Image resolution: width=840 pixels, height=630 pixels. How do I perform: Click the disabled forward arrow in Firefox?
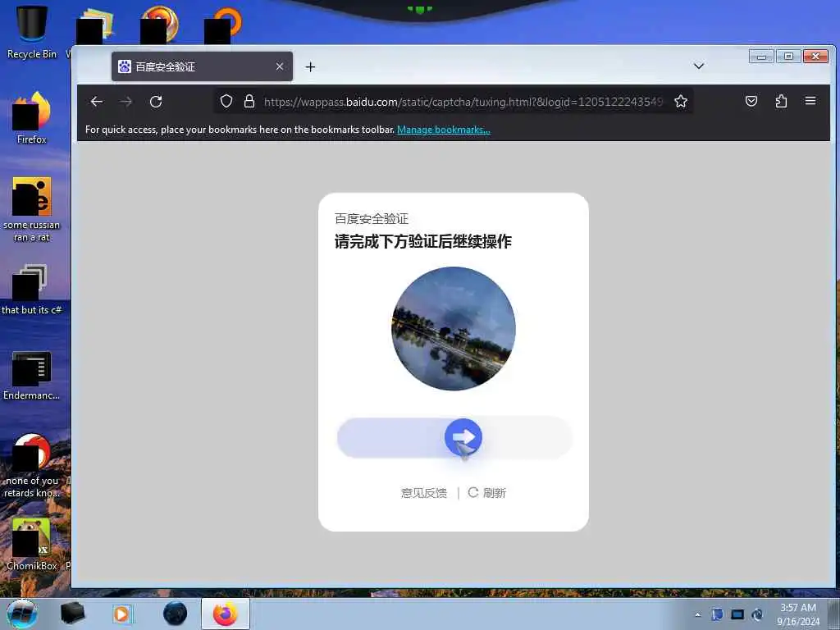click(126, 101)
